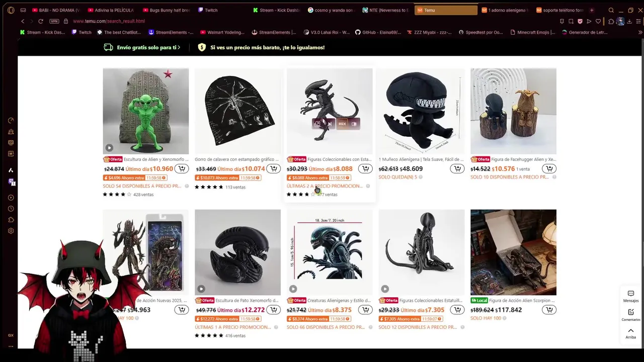Viewport: 644px width, 362px height.
Task: Add the Facehugger figure to cart
Action: pos(549,169)
